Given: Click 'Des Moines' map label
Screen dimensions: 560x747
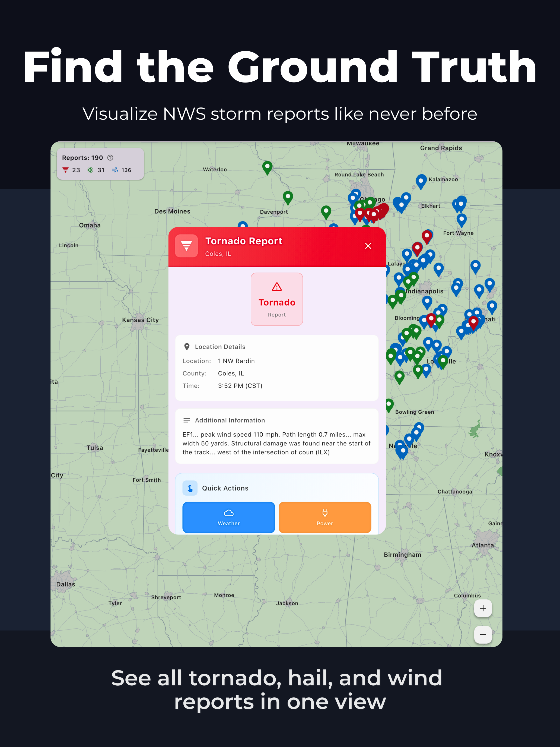Looking at the screenshot, I should pos(172,211).
